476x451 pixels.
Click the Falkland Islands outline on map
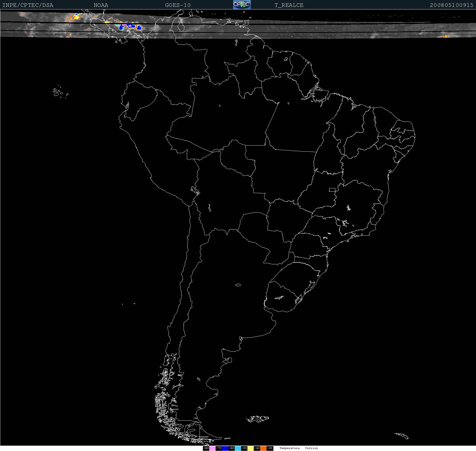(258, 419)
